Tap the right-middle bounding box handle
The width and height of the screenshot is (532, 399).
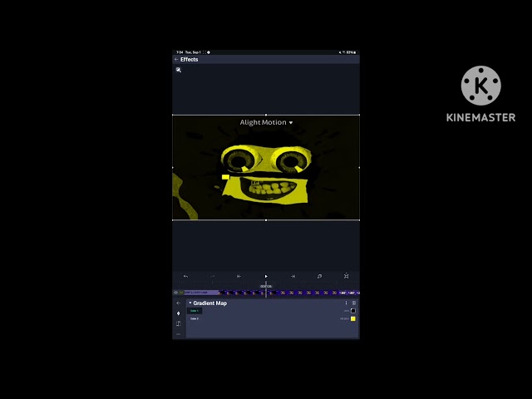click(359, 168)
